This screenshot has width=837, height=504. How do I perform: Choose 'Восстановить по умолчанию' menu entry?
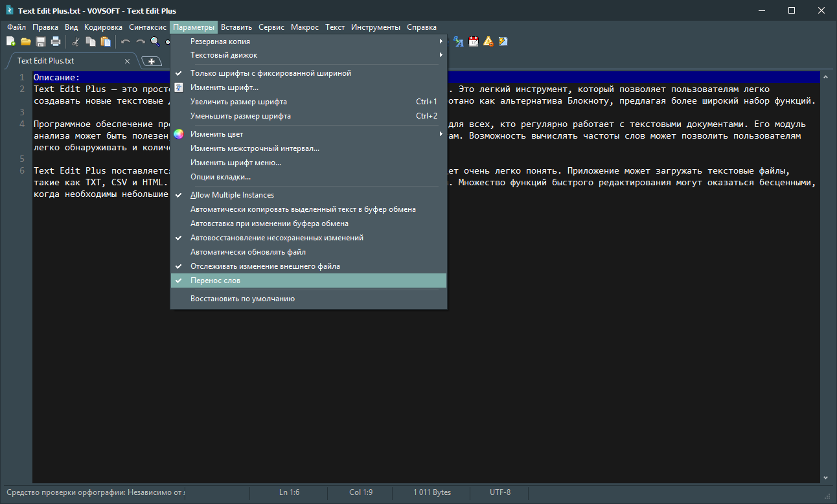tap(242, 299)
